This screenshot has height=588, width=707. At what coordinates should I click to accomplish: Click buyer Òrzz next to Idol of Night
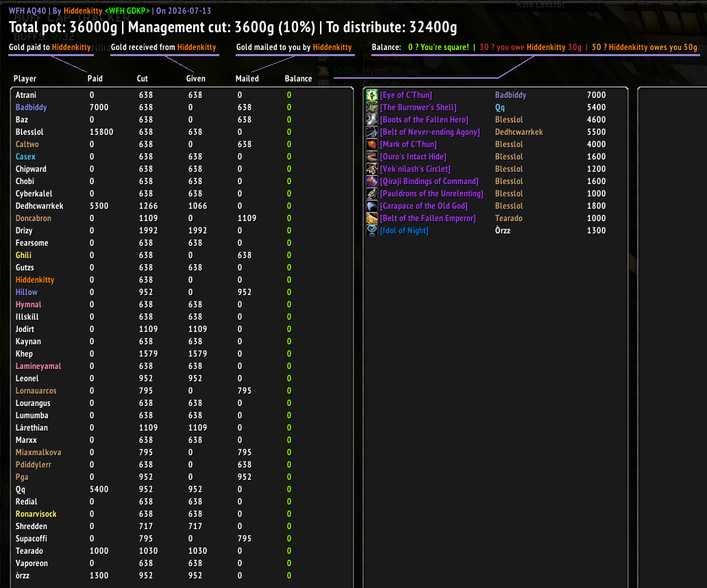(x=503, y=231)
